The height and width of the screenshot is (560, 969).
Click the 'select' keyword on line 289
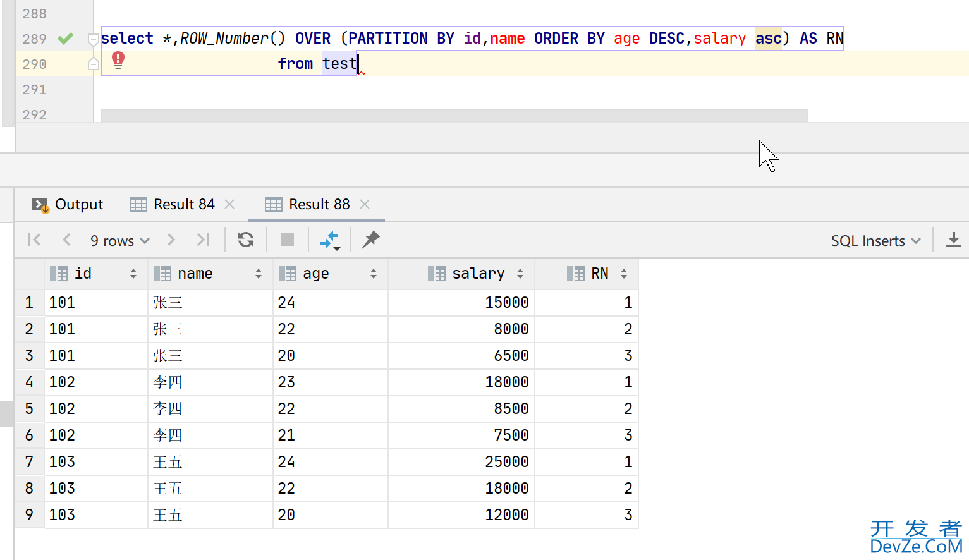coord(127,39)
